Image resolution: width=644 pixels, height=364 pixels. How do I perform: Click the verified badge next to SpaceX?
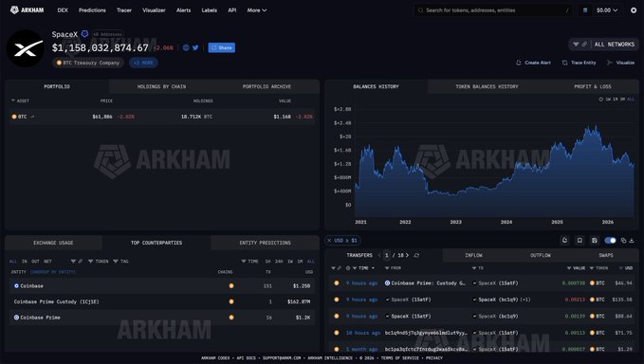coord(84,34)
